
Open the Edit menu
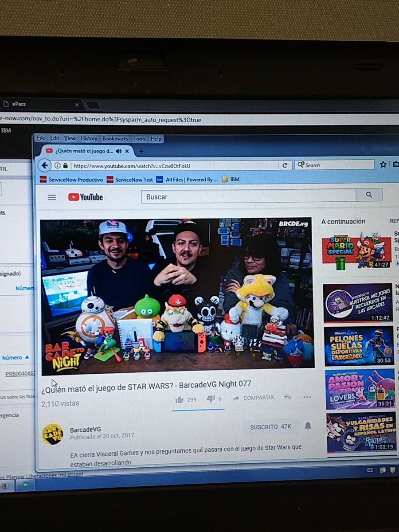[x=55, y=138]
